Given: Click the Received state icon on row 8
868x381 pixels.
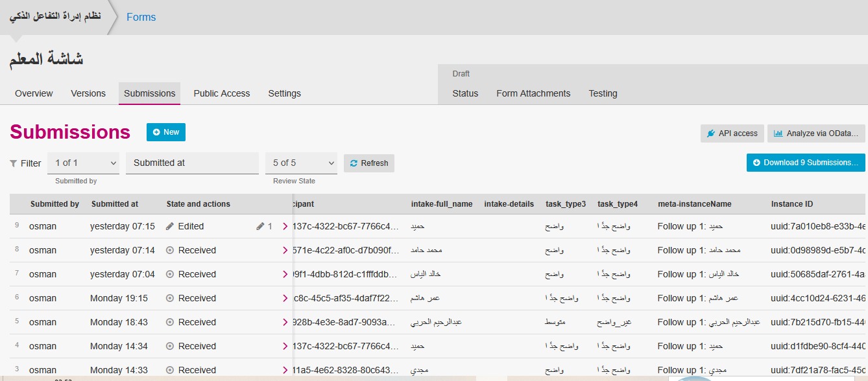Looking at the screenshot, I should click(170, 250).
